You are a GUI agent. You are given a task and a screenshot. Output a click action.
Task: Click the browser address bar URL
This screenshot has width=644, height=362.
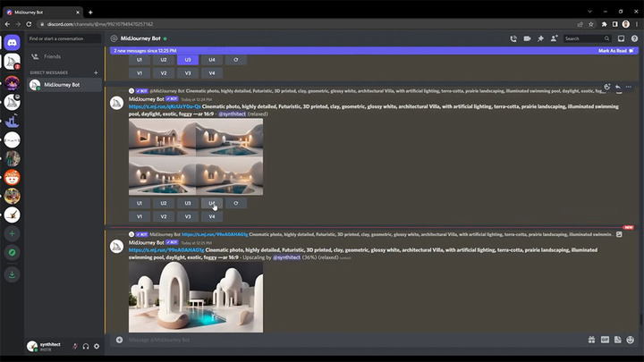point(100,24)
